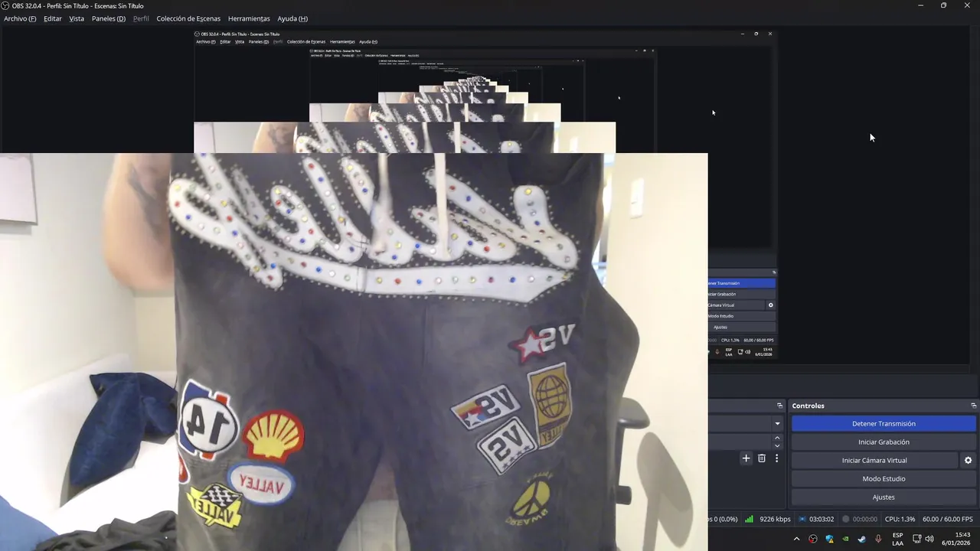Image resolution: width=980 pixels, height=551 pixels.
Task: Click the 9226 kbps bitrate readout
Action: pyautogui.click(x=775, y=519)
